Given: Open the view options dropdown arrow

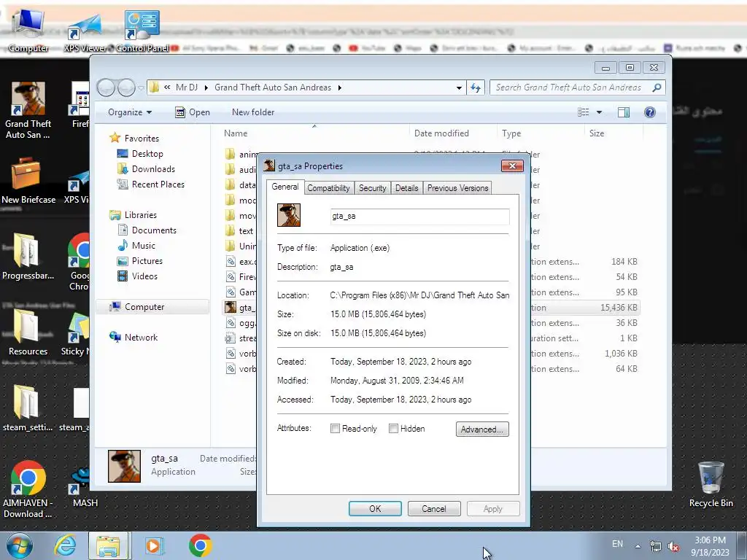Looking at the screenshot, I should tap(600, 112).
